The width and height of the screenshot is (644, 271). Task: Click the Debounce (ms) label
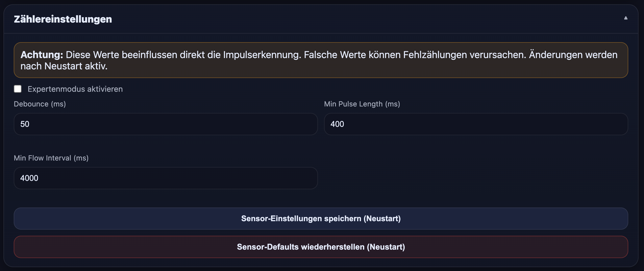(x=40, y=104)
